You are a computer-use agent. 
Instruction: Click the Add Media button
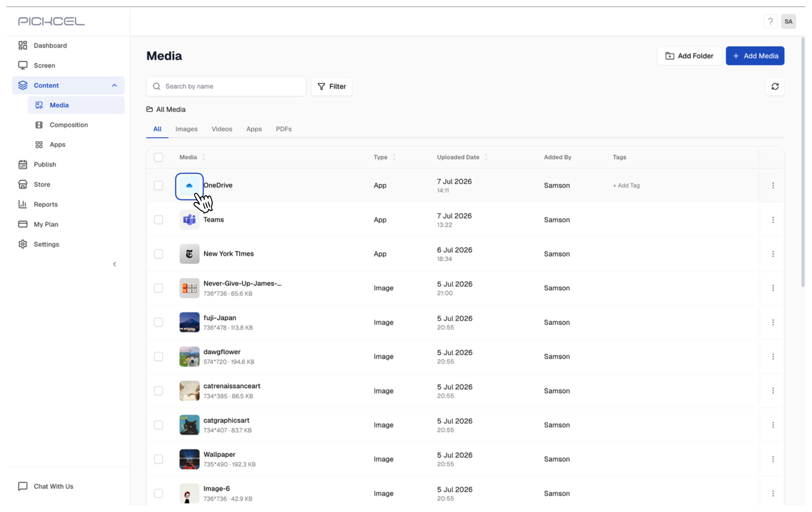tap(755, 56)
